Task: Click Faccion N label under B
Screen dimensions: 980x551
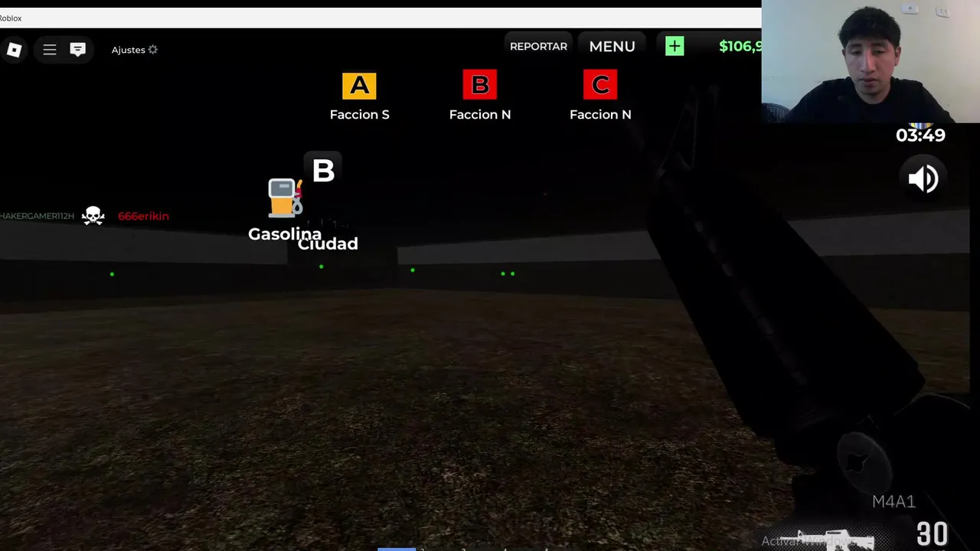Action: [x=480, y=114]
